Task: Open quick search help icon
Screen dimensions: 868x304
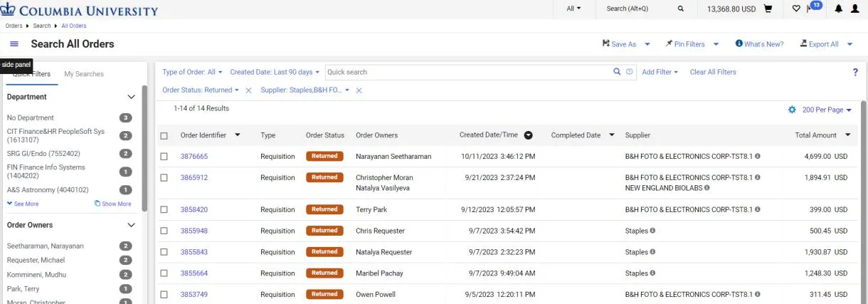Action: coord(630,72)
